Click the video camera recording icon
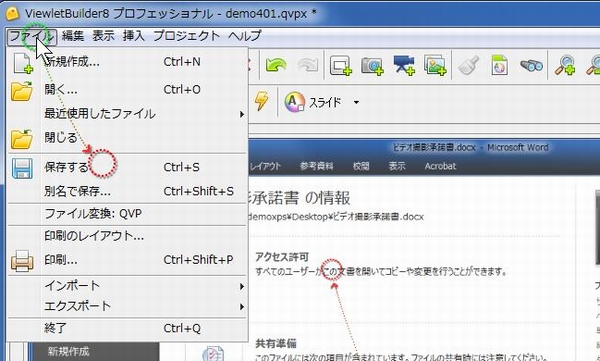Viewport: 600px width, 361px height. (404, 65)
